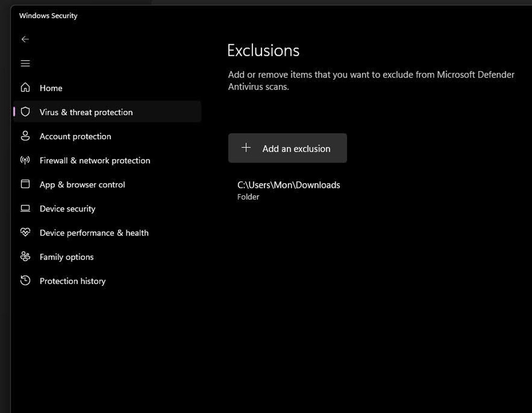The image size is (532, 413).
Task: Open Protection history from sidebar
Action: (x=72, y=281)
